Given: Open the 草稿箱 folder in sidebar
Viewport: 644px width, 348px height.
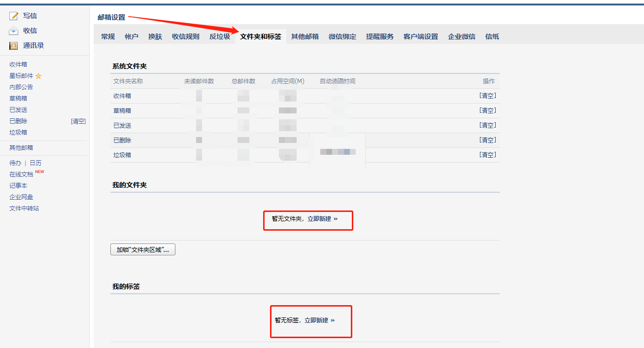Looking at the screenshot, I should click(18, 99).
